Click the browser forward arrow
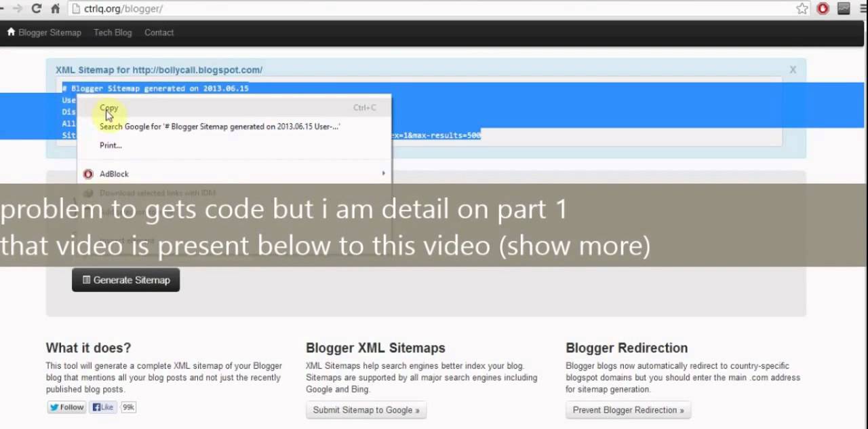 click(x=18, y=9)
